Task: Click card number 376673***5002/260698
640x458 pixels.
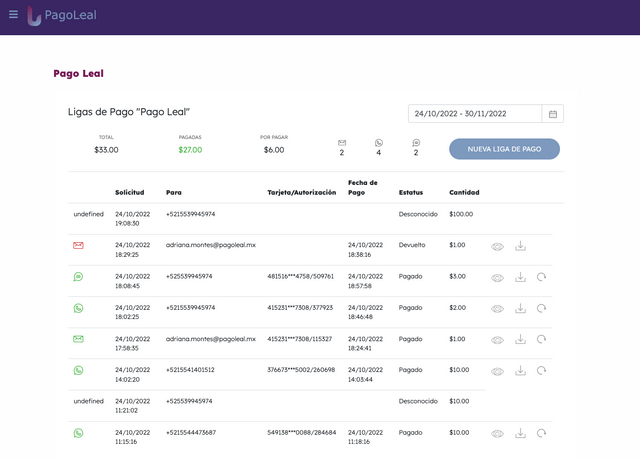Action: click(x=301, y=370)
